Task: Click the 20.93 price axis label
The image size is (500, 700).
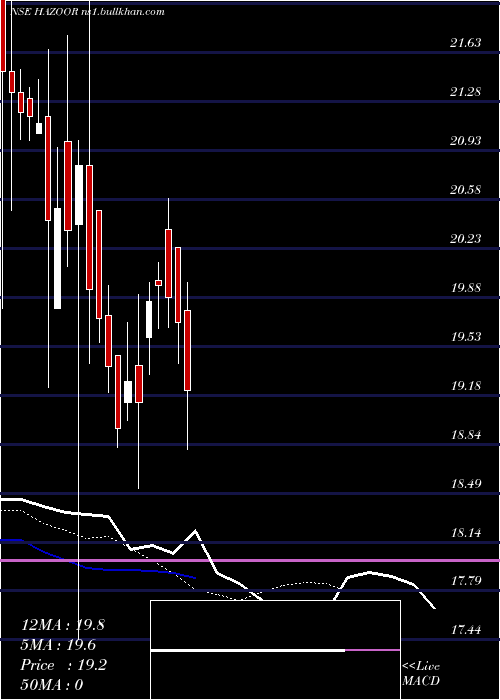Action: [466, 141]
